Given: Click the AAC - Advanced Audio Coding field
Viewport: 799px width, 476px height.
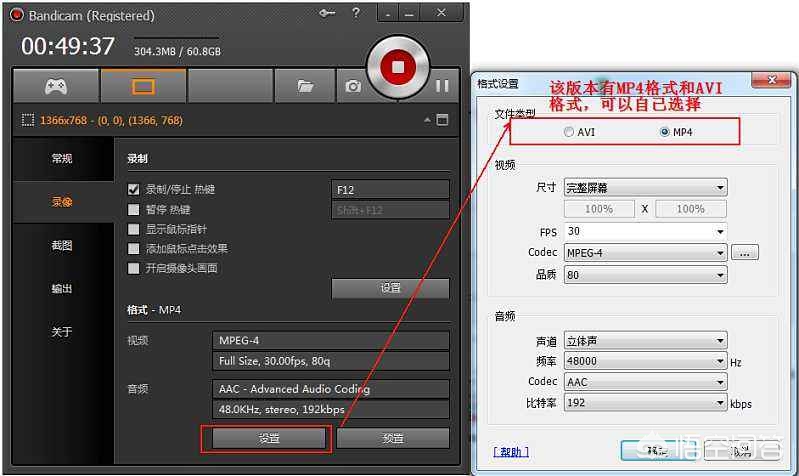Looking at the screenshot, I should tap(331, 389).
